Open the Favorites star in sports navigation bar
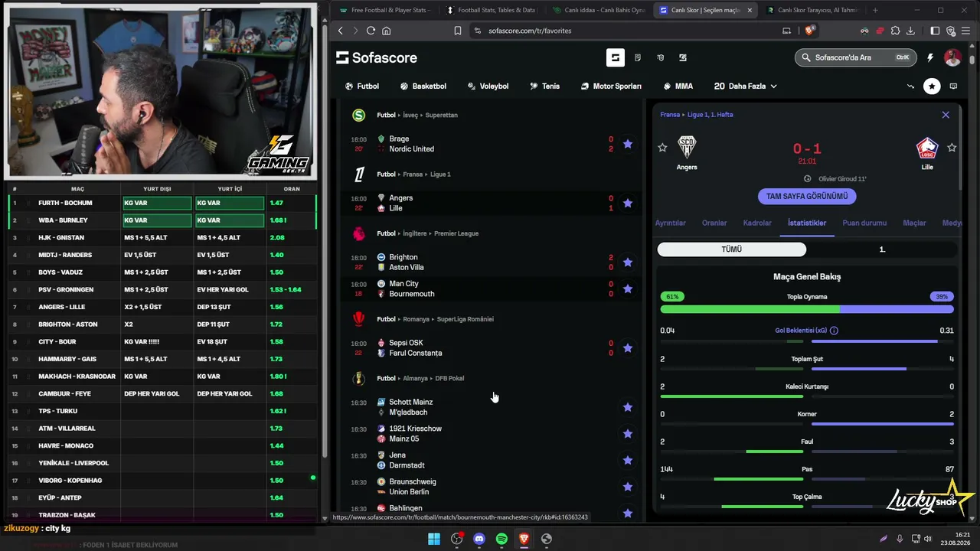 pos(932,86)
